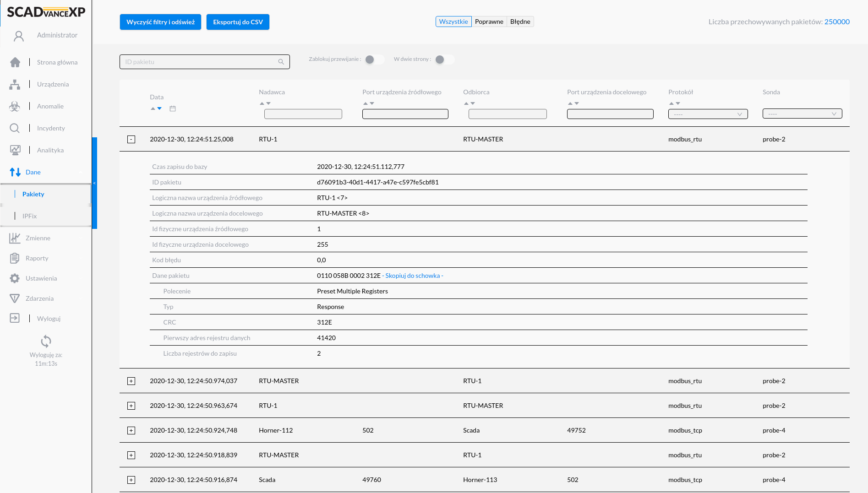Click the Nadawca filter input field
Image resolution: width=868 pixels, height=493 pixels.
[x=303, y=114]
